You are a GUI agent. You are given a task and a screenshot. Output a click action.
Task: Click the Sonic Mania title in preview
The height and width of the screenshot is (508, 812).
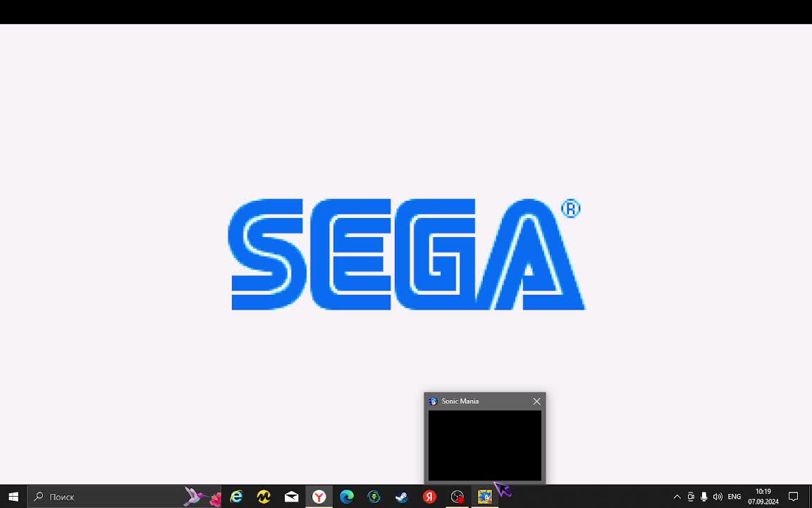(460, 401)
